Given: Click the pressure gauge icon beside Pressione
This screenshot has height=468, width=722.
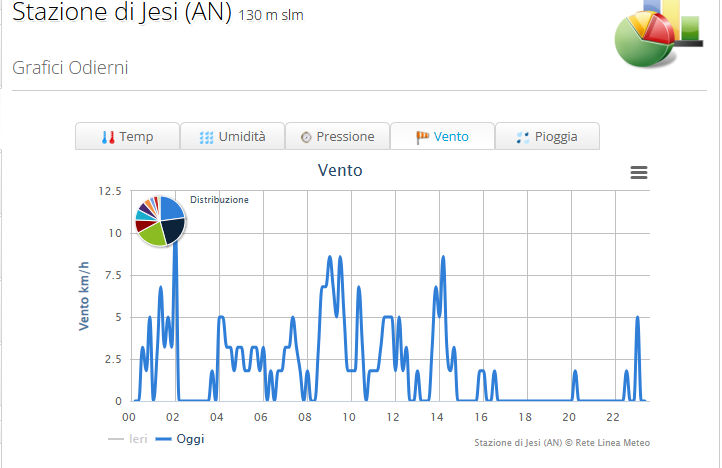Looking at the screenshot, I should (x=306, y=137).
